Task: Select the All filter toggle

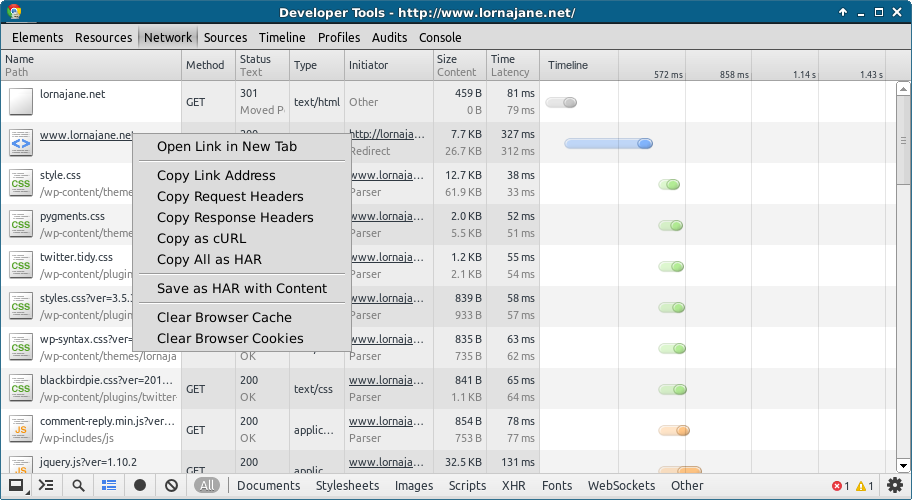Action: tap(207, 485)
